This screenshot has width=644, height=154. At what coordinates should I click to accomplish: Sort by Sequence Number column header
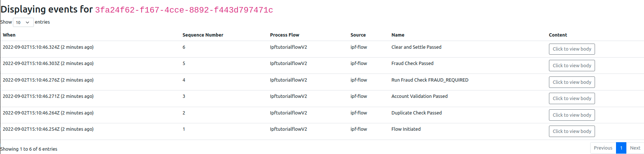[x=203, y=35]
